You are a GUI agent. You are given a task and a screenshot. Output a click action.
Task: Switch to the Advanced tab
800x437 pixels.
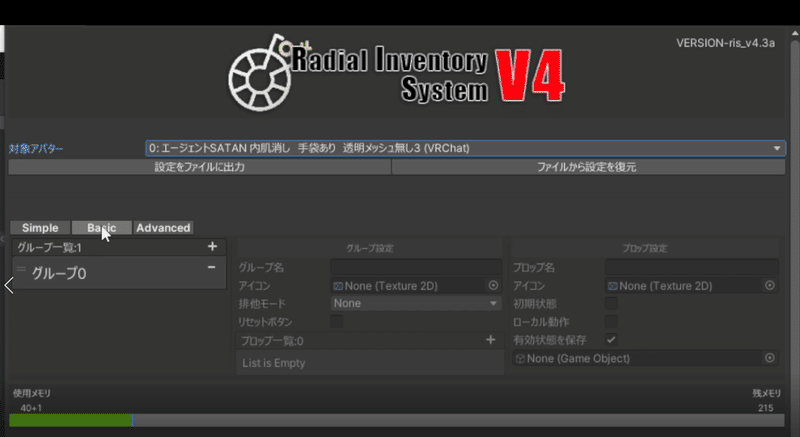163,228
